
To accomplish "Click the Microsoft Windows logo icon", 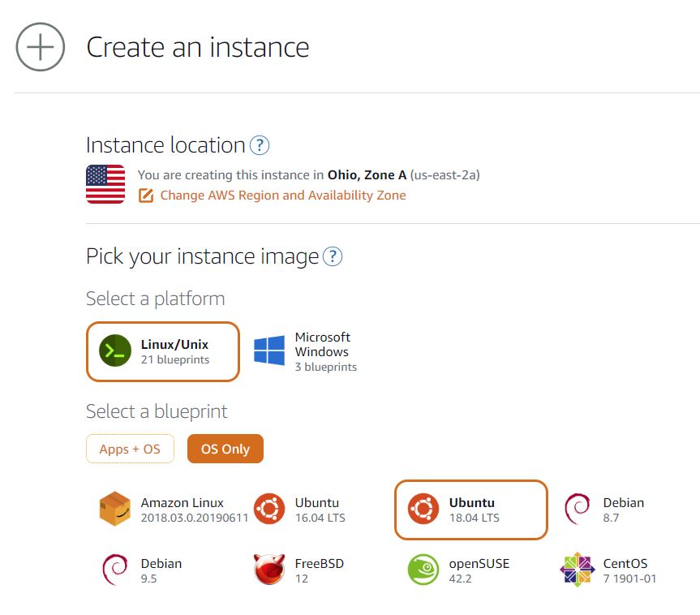I will 269,351.
